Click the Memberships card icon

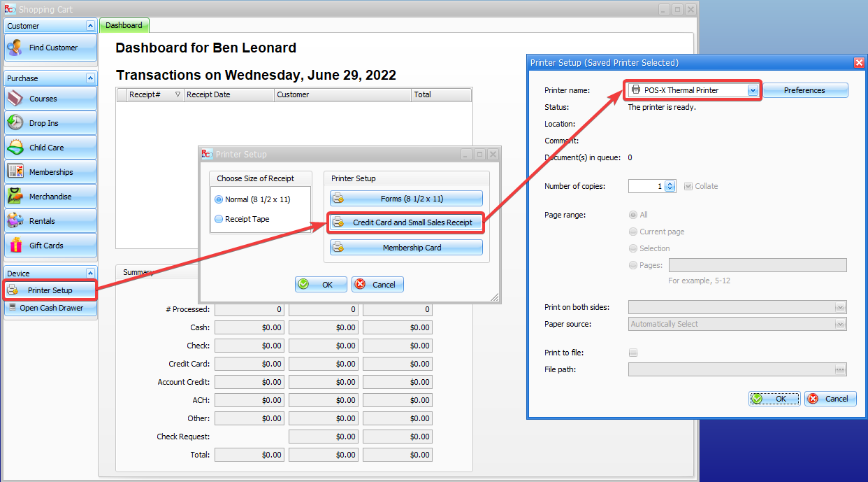pos(15,172)
